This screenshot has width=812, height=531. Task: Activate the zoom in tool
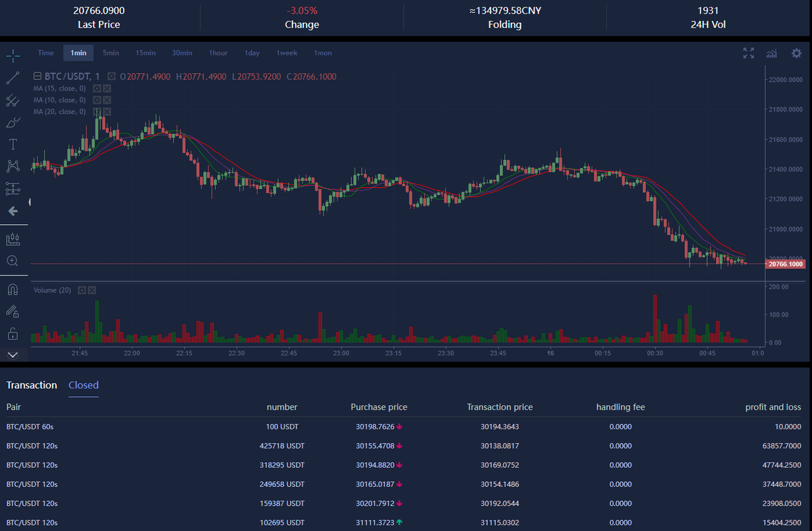[13, 261]
